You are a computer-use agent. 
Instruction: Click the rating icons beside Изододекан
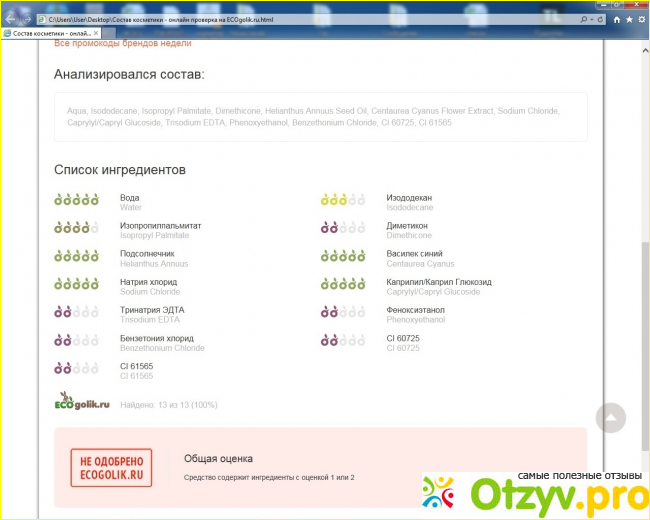click(343, 200)
